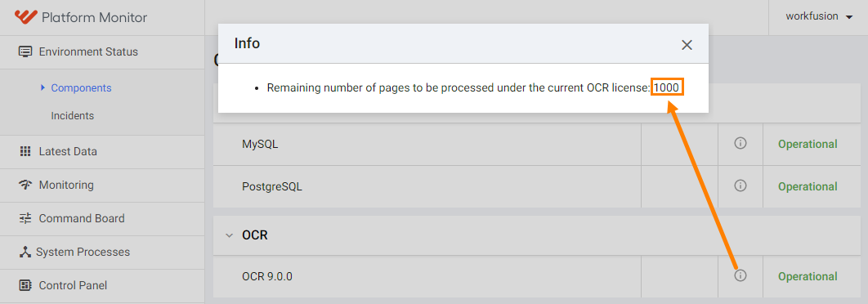Viewport: 868px width, 304px height.
Task: Collapse the OCR section chevron
Action: (x=229, y=235)
